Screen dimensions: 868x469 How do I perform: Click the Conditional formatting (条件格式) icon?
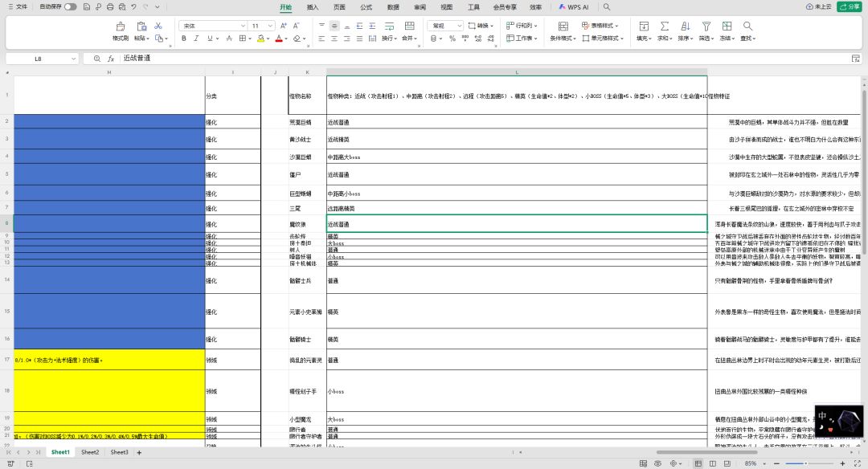[563, 26]
